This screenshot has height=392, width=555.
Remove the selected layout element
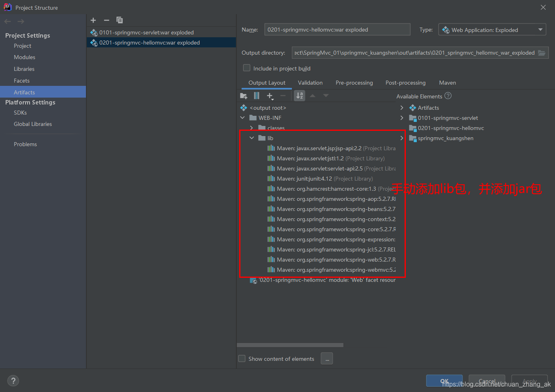pos(283,96)
